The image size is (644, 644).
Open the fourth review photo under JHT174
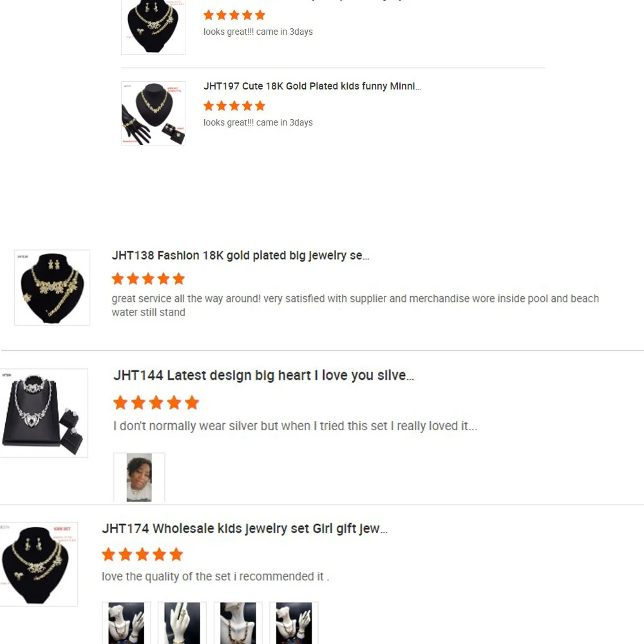pyautogui.click(x=294, y=623)
